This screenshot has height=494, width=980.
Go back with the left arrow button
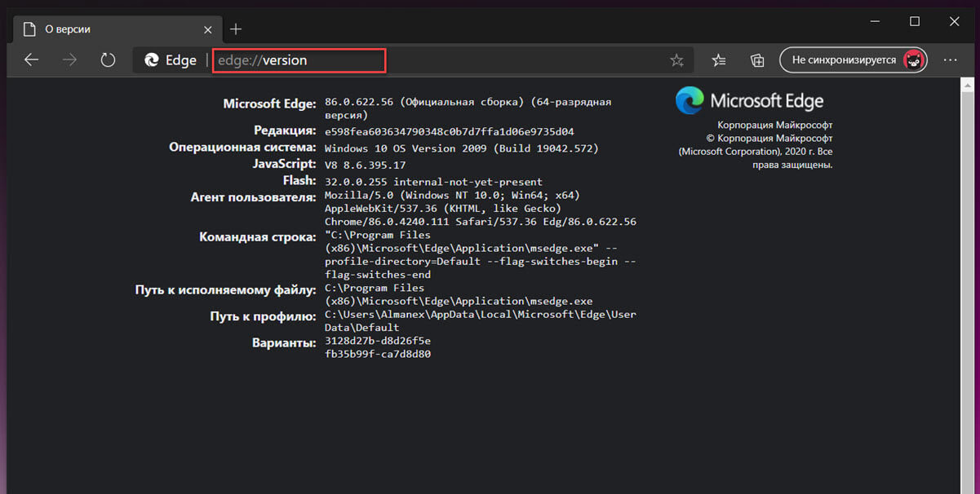[32, 60]
